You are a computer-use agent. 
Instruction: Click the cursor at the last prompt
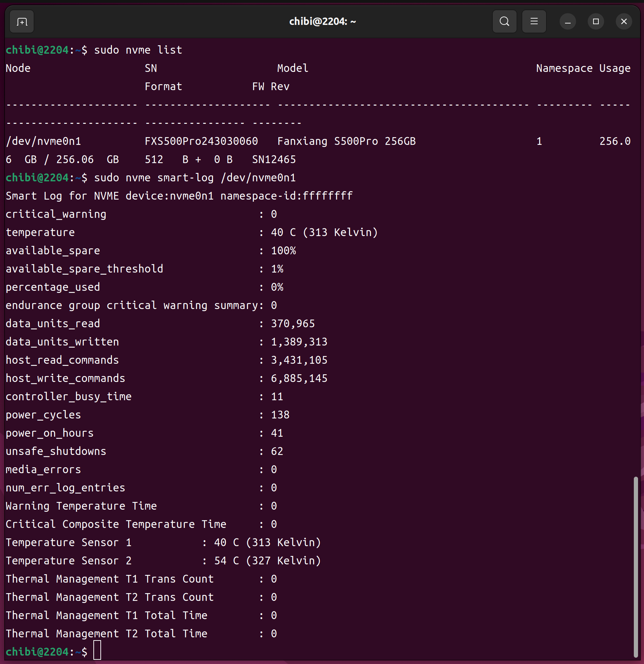tap(97, 651)
